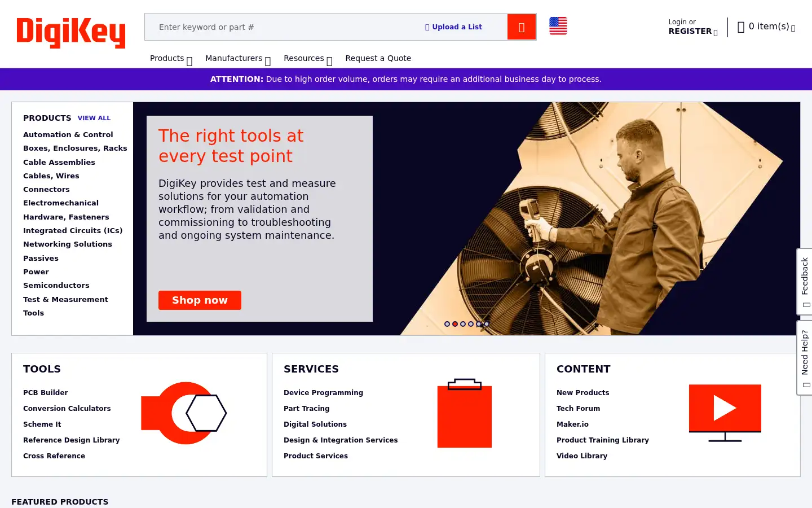The width and height of the screenshot is (812, 508).
Task: Open Passives category
Action: point(41,259)
